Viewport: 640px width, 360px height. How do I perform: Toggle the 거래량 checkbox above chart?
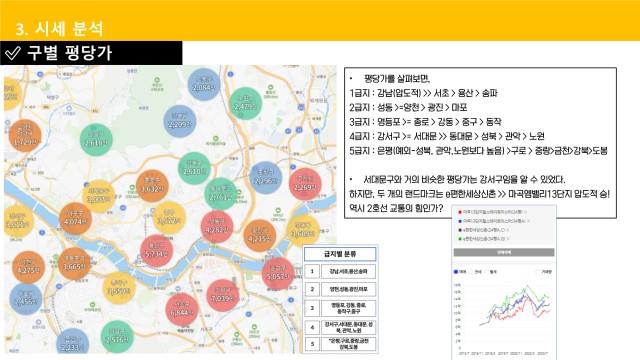click(x=537, y=271)
